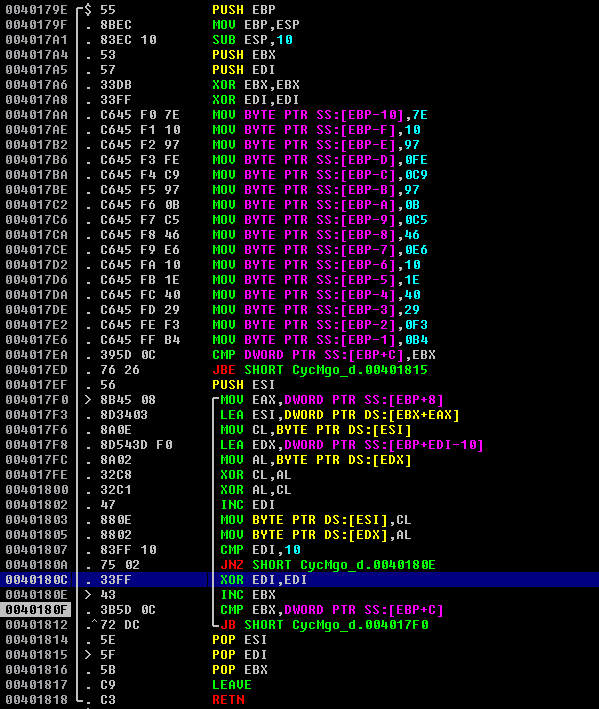Click CMP EBX,DWORD PTR SS:[EBP+C]
The height and width of the screenshot is (709, 599).
point(332,610)
